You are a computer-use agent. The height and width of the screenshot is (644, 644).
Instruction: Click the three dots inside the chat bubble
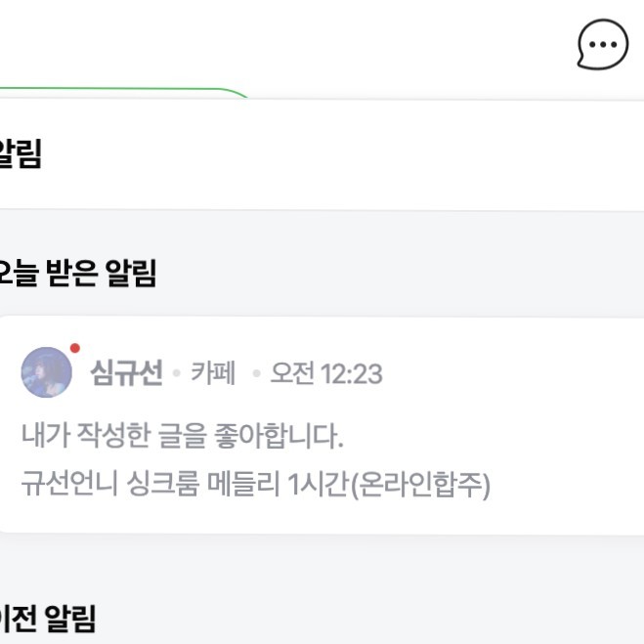603,43
